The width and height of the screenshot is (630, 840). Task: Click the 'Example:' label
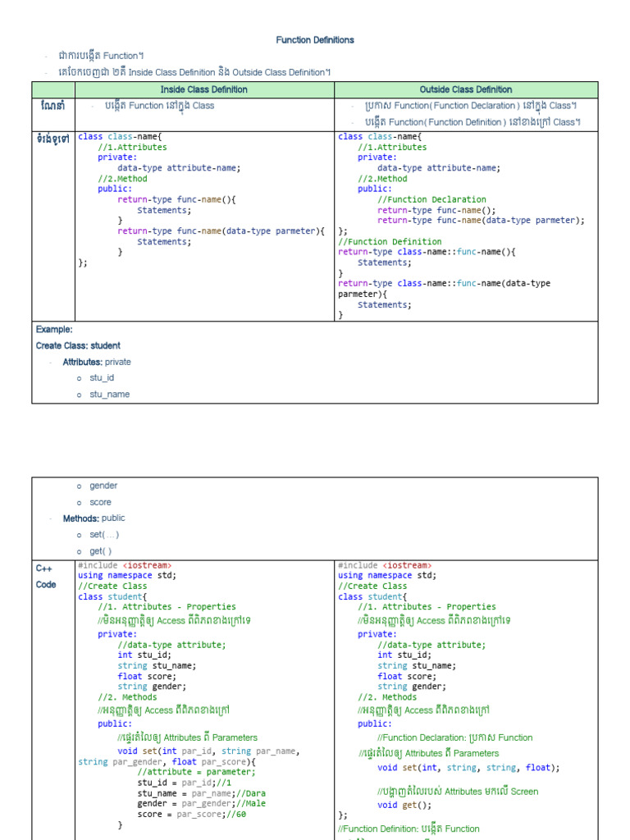(54, 330)
